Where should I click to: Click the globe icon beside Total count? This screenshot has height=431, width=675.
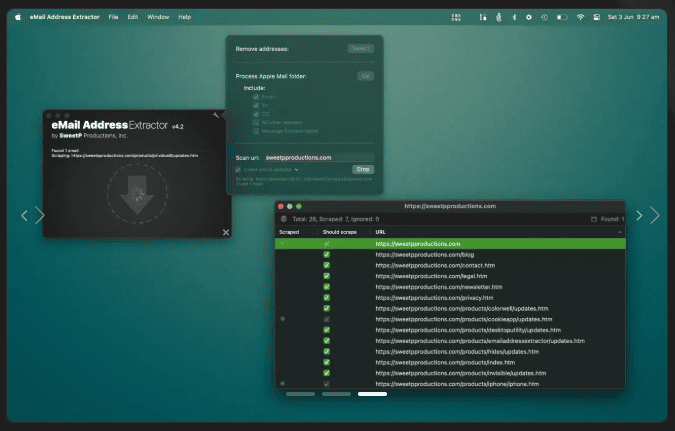[x=284, y=219]
